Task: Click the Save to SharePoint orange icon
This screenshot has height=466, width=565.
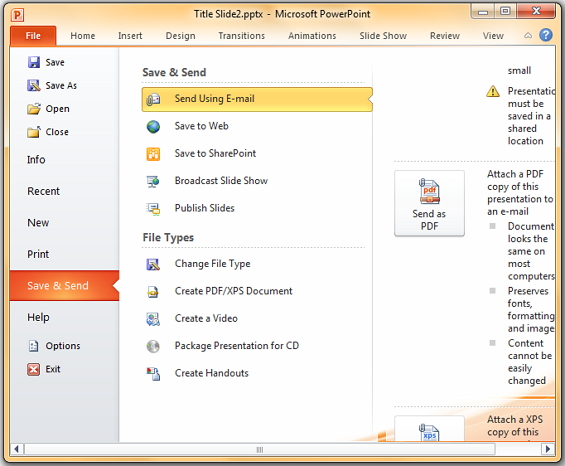Action: [x=153, y=154]
